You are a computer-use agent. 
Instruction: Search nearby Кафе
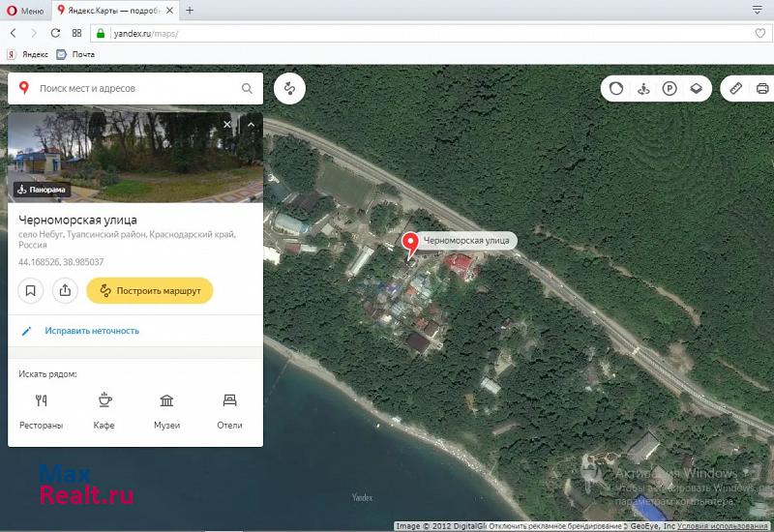(x=104, y=410)
